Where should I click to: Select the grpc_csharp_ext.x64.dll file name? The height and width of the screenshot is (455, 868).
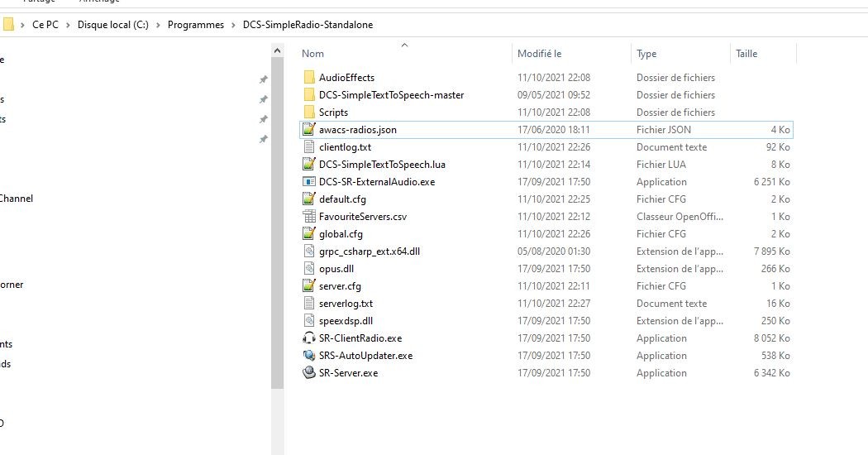tap(370, 251)
